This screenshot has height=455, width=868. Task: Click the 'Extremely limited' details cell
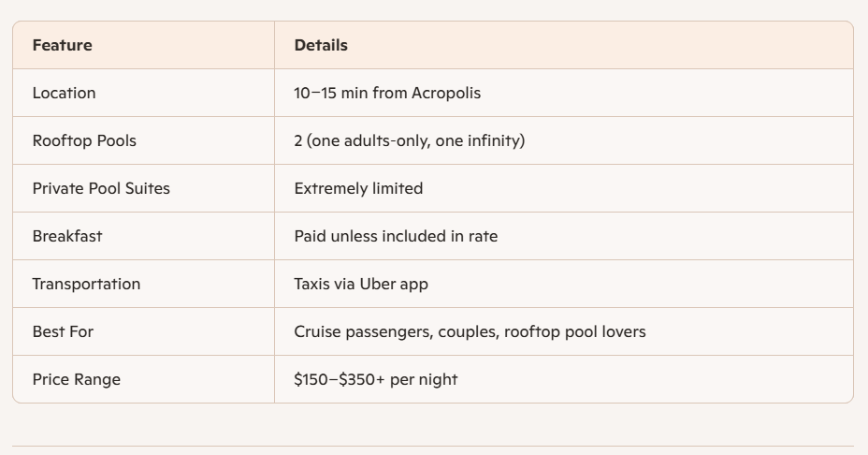pos(358,188)
